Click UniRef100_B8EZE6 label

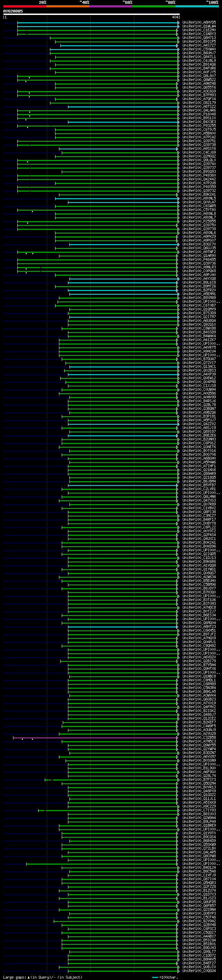pos(199,436)
